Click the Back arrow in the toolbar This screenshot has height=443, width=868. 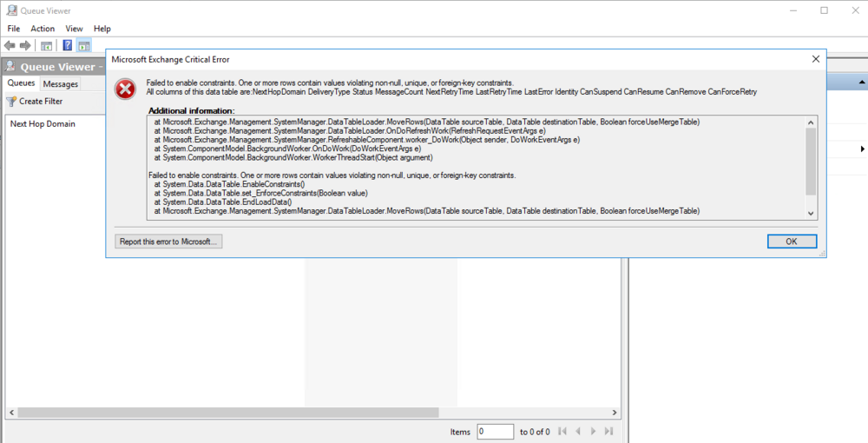[x=10, y=45]
